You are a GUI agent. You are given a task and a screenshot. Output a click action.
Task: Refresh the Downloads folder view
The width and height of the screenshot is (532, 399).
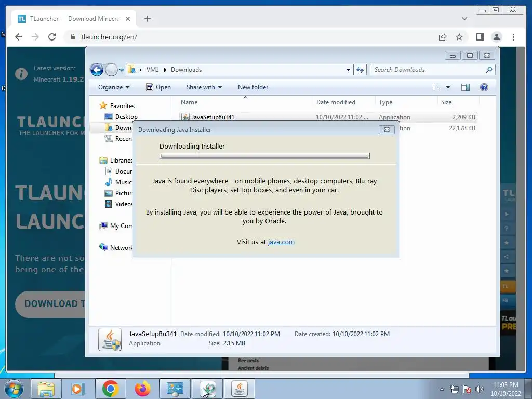coord(360,70)
